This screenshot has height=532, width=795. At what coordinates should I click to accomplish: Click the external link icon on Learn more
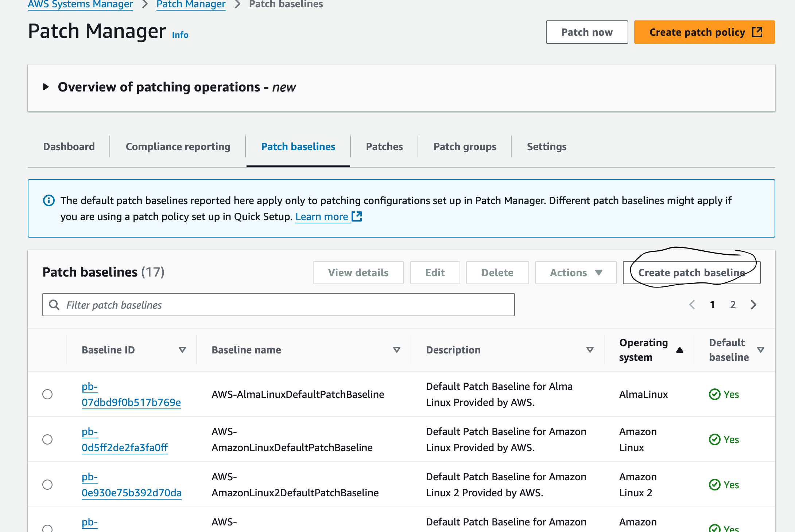tap(357, 216)
